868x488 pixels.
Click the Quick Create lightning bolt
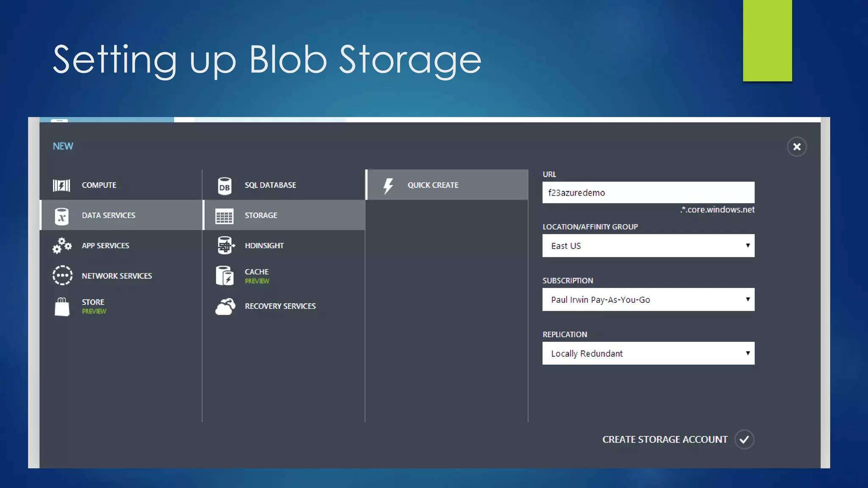388,186
